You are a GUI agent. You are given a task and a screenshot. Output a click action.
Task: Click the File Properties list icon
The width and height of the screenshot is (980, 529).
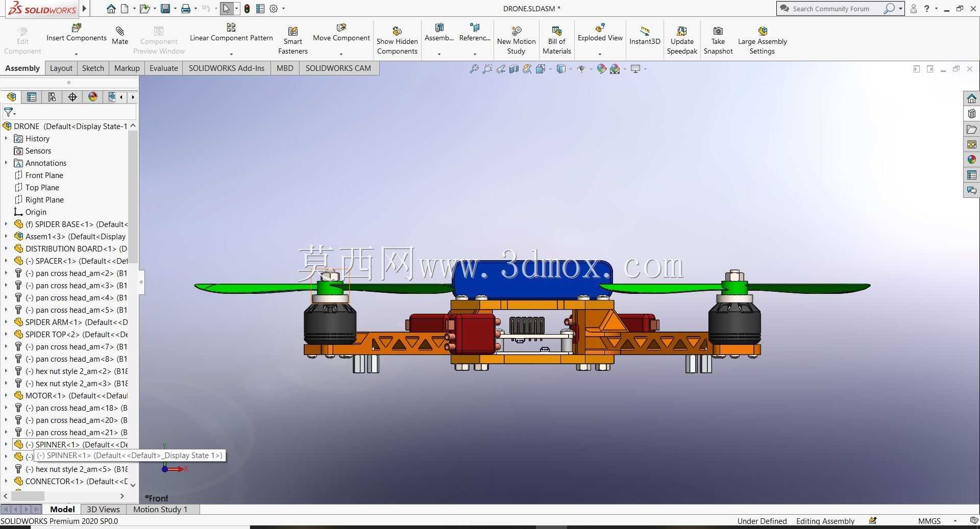coord(260,9)
